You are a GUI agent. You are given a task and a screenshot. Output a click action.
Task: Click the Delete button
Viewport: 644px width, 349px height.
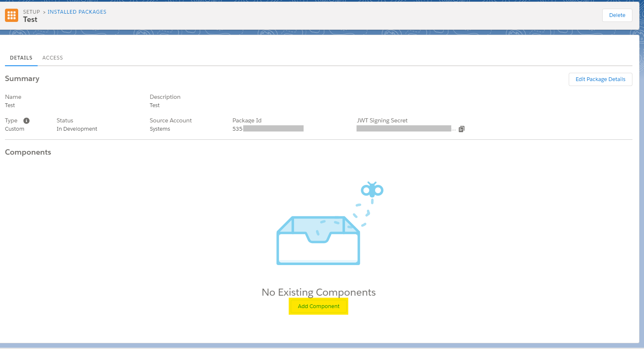click(x=617, y=15)
